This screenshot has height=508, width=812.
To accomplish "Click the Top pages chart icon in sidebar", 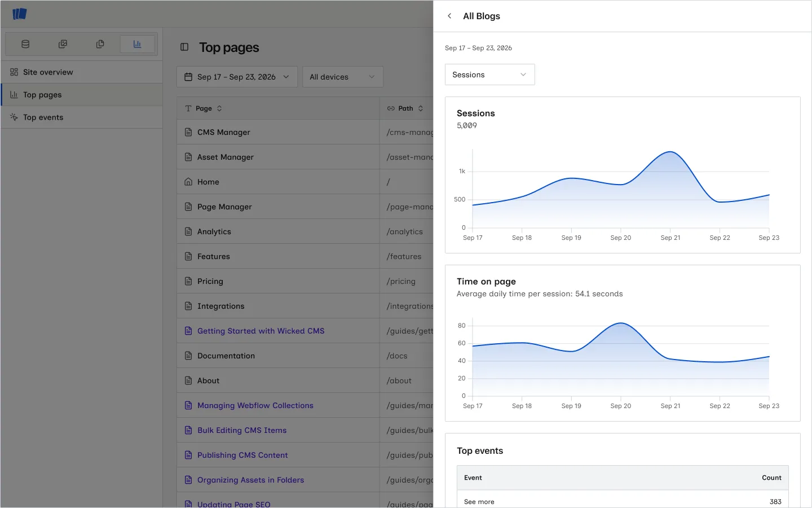I will pyautogui.click(x=14, y=95).
